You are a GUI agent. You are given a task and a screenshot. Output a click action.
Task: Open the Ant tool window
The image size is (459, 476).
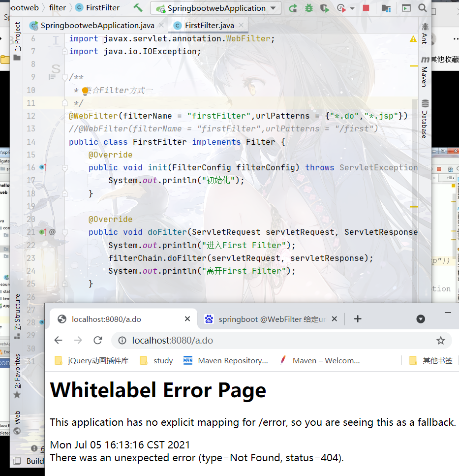(425, 33)
